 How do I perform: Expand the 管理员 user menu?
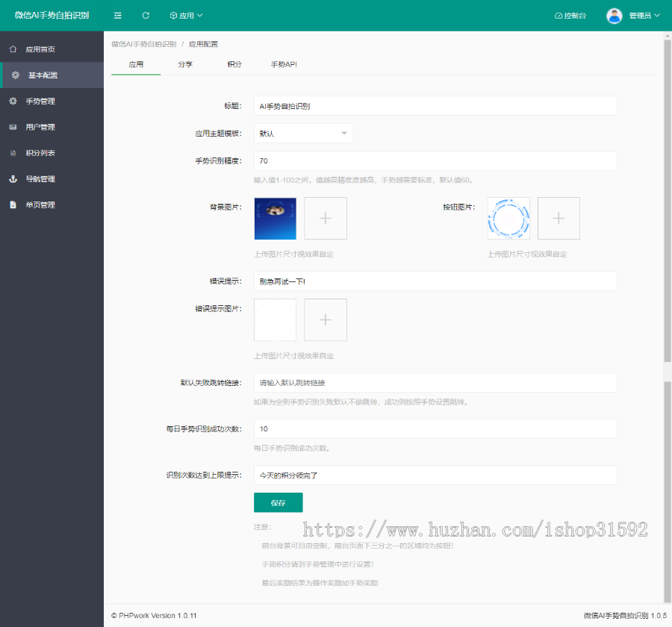[644, 16]
